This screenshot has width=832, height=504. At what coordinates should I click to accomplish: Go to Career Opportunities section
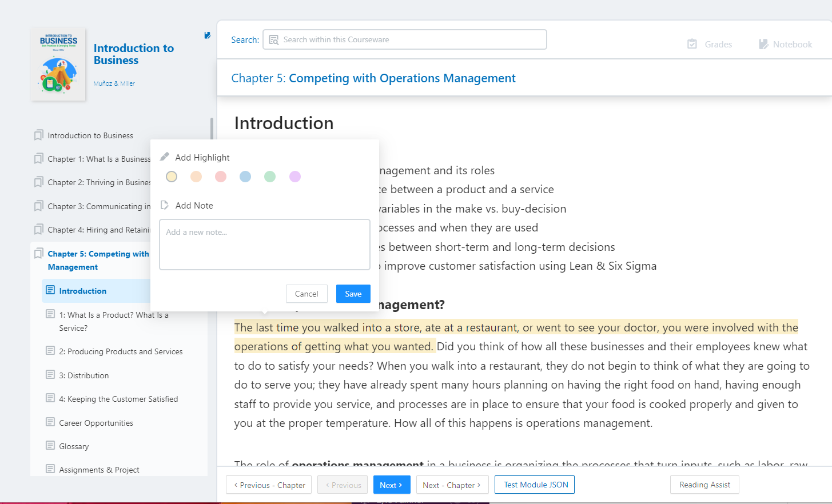pos(96,423)
